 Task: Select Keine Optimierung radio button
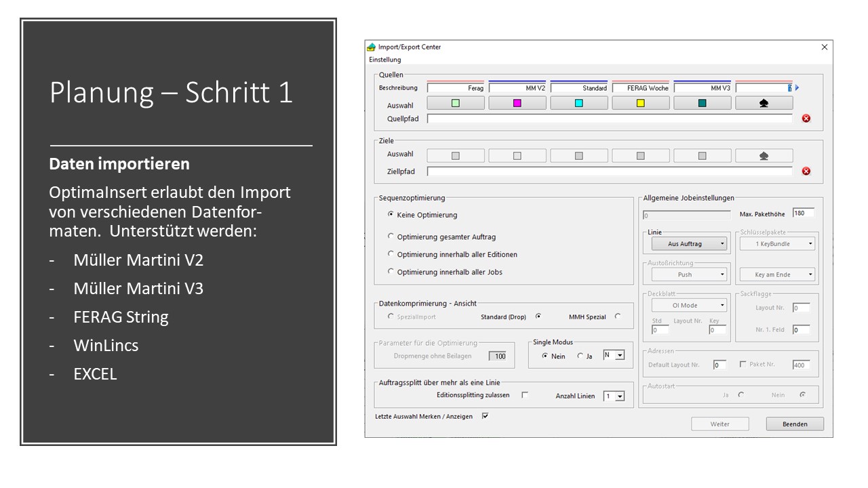(x=391, y=214)
